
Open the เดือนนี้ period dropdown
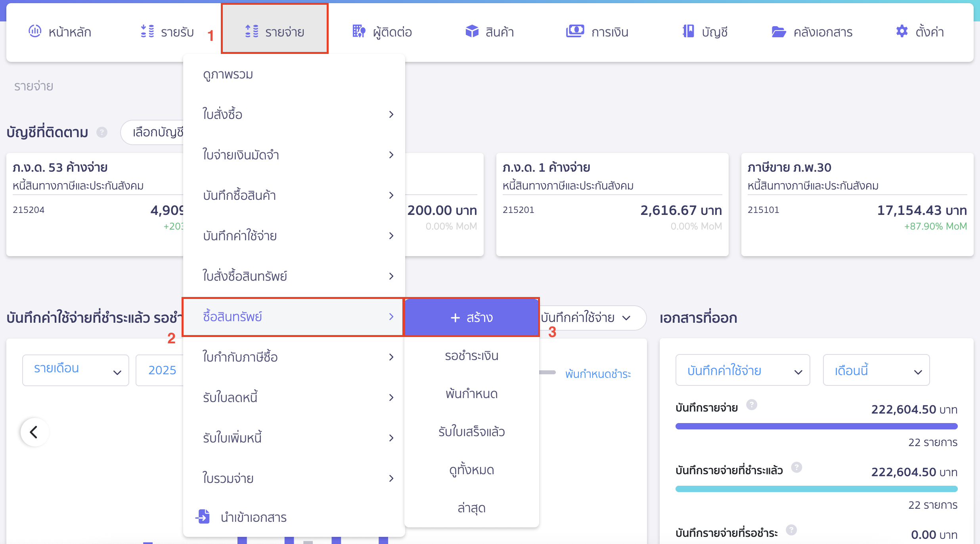(x=876, y=370)
